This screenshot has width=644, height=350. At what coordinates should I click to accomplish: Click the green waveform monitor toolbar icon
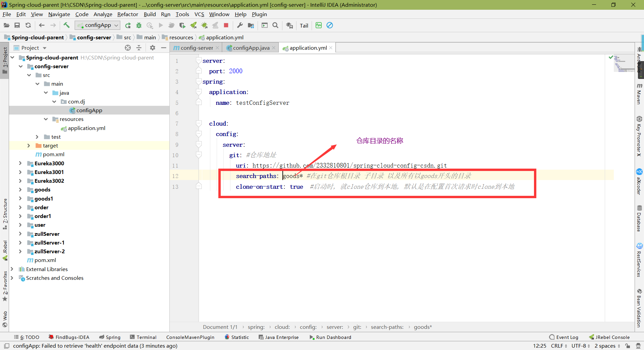coord(319,25)
